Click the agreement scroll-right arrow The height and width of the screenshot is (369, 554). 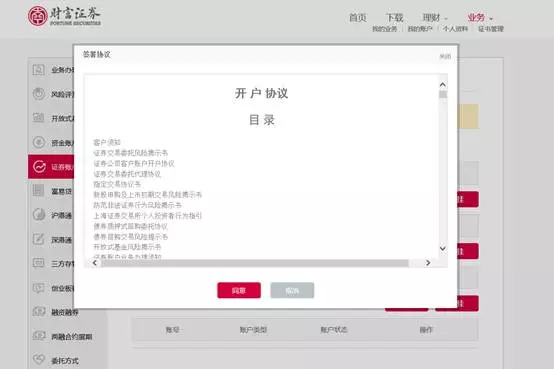coord(428,263)
